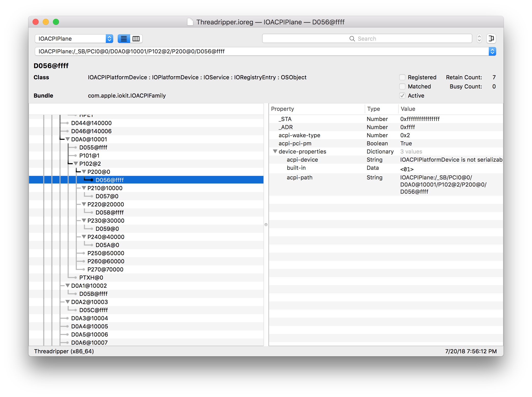
Task: Toggle the Active checkbox
Action: pyautogui.click(x=402, y=96)
